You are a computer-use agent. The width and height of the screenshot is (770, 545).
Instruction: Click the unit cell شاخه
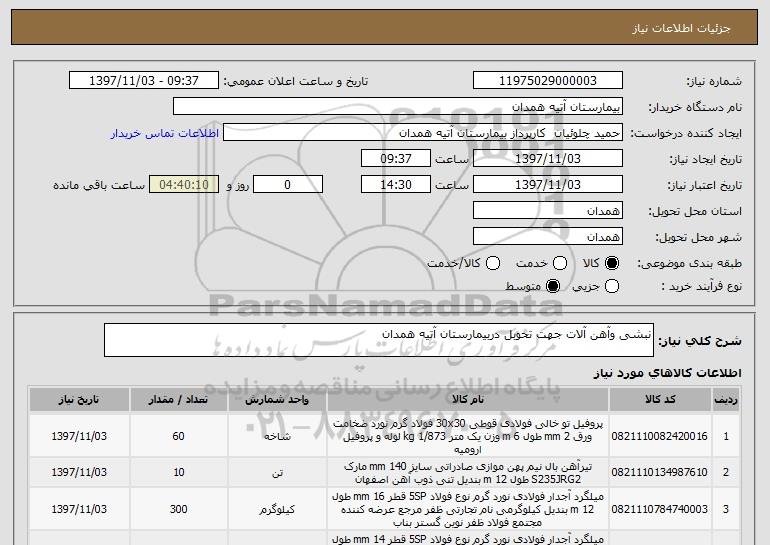point(277,436)
